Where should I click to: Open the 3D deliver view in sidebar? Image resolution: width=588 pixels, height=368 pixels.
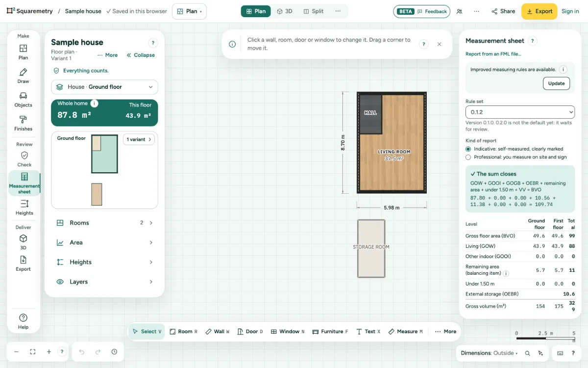click(23, 242)
